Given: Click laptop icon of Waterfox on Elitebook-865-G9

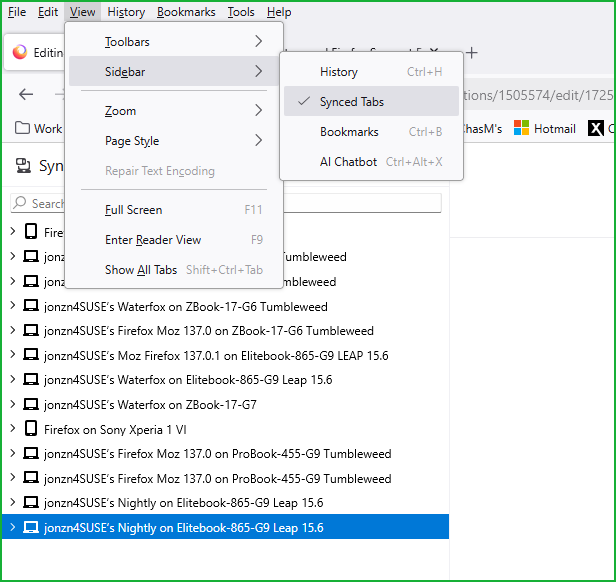Looking at the screenshot, I should coord(31,380).
